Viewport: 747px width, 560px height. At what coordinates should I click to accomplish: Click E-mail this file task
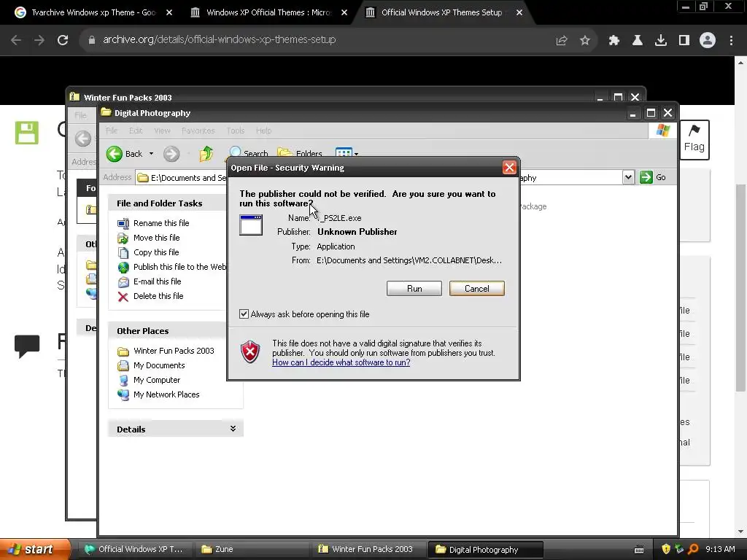click(158, 281)
